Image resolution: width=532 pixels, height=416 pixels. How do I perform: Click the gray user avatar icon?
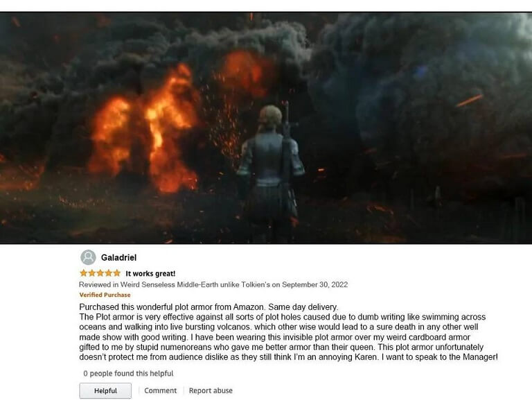click(x=88, y=257)
